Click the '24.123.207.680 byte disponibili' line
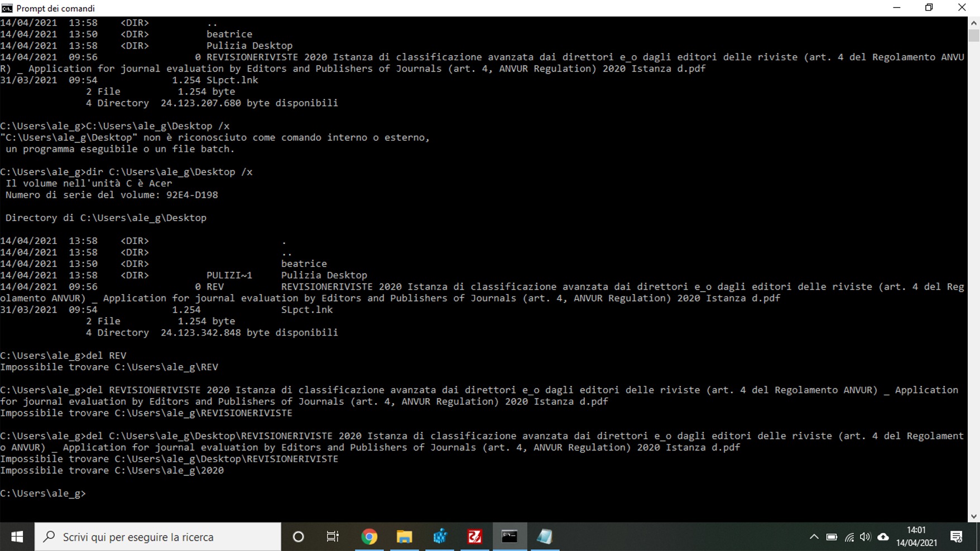 point(249,103)
